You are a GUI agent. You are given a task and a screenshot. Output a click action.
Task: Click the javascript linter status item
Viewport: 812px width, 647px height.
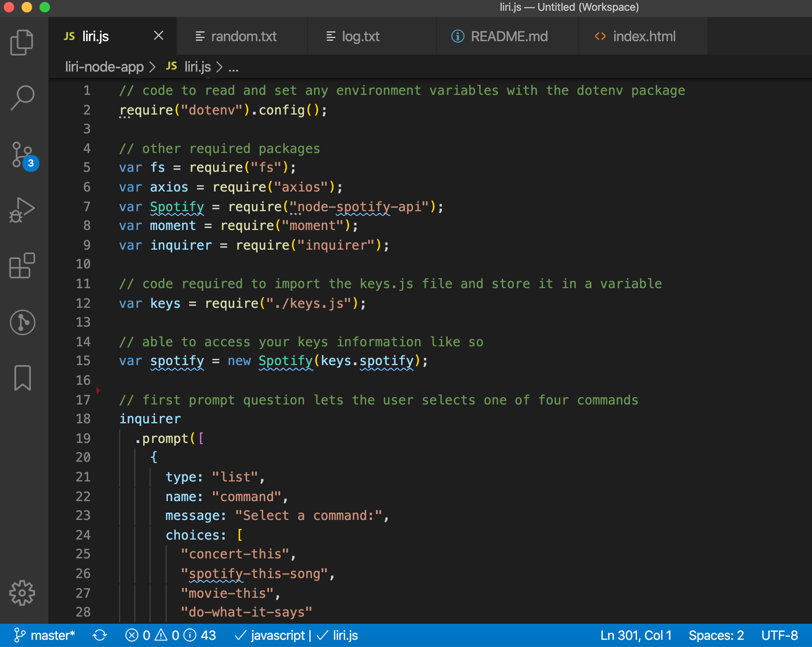pyautogui.click(x=270, y=635)
